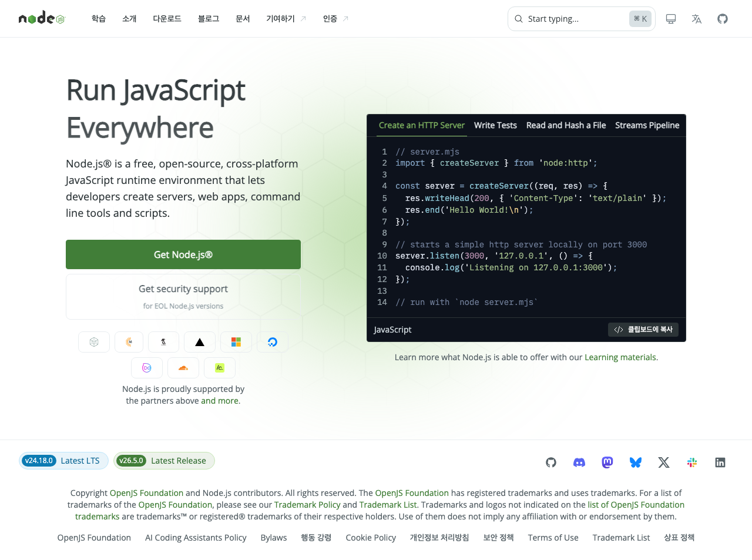Open the AI Coding Assistants Policy link

[x=196, y=538]
